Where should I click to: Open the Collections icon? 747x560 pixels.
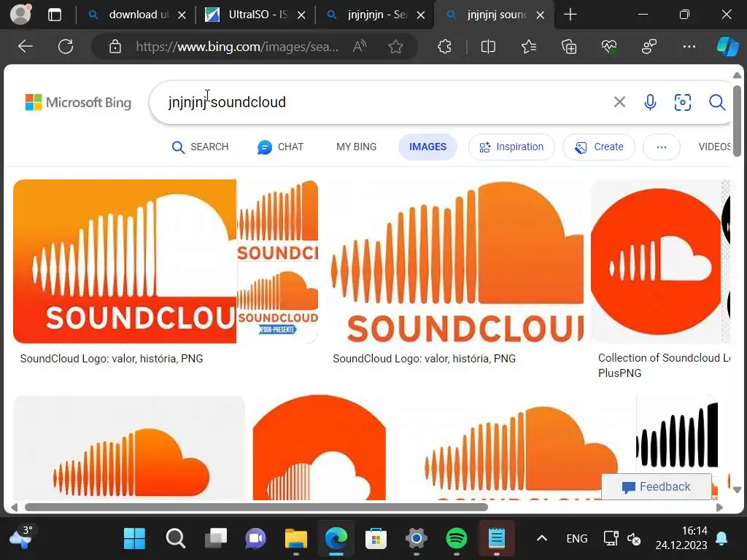pyautogui.click(x=569, y=47)
